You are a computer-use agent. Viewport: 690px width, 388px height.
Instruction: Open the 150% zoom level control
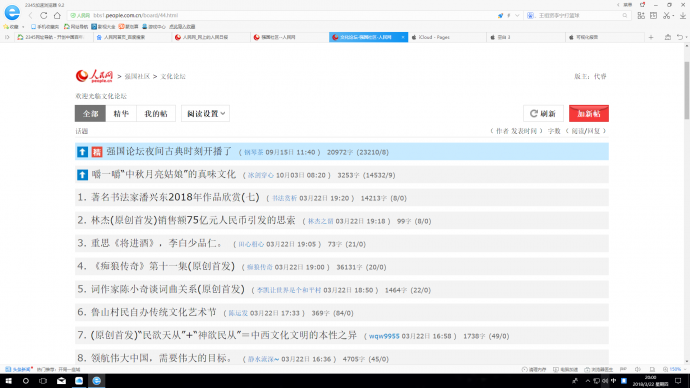click(x=675, y=370)
